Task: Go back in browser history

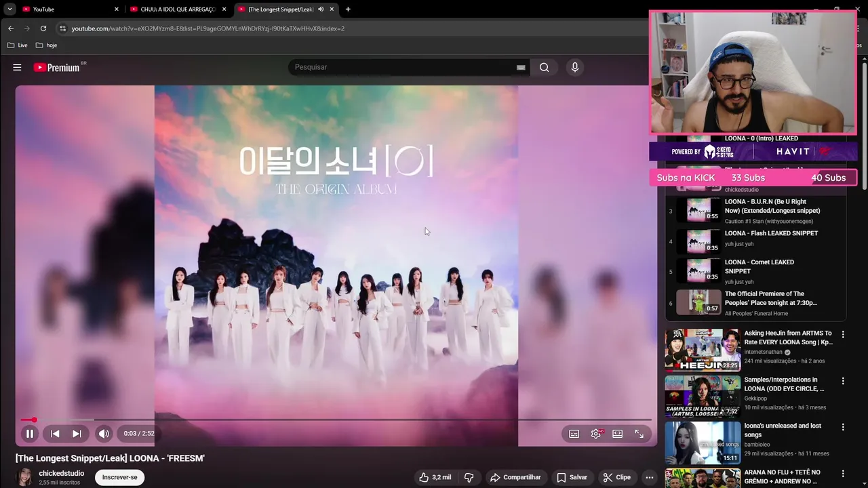Action: pos(11,28)
